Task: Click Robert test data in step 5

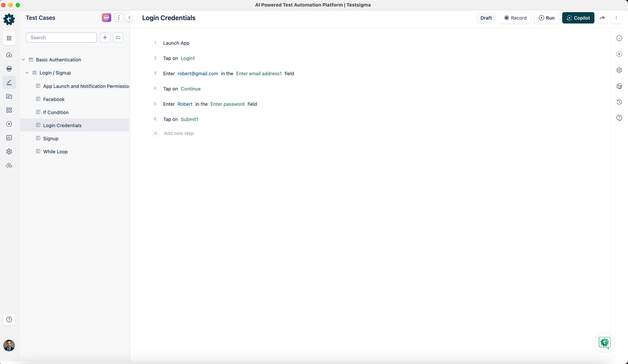Action: 185,104
